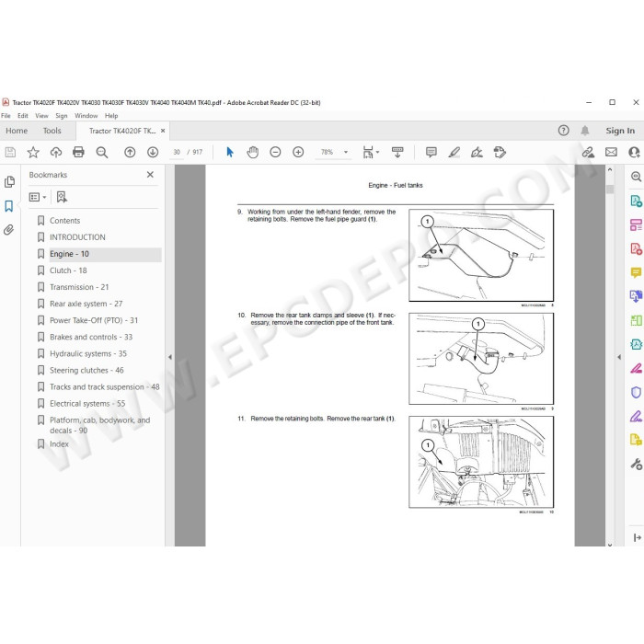Open the share with others icon
This screenshot has height=644, width=644.
[634, 153]
